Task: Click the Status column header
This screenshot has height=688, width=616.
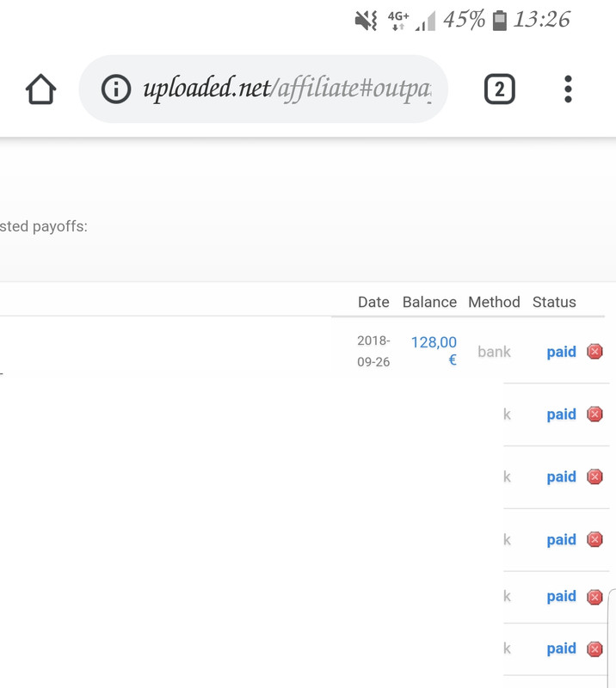Action: click(554, 302)
